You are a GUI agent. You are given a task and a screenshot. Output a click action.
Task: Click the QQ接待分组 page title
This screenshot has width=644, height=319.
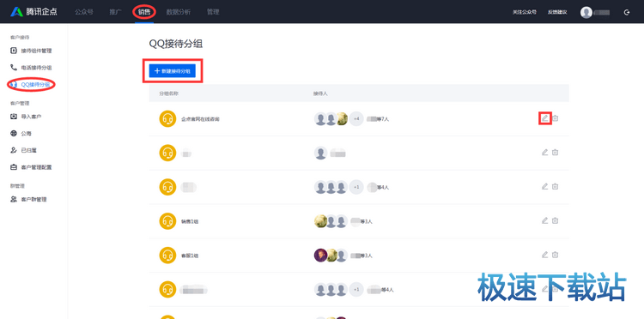(176, 45)
